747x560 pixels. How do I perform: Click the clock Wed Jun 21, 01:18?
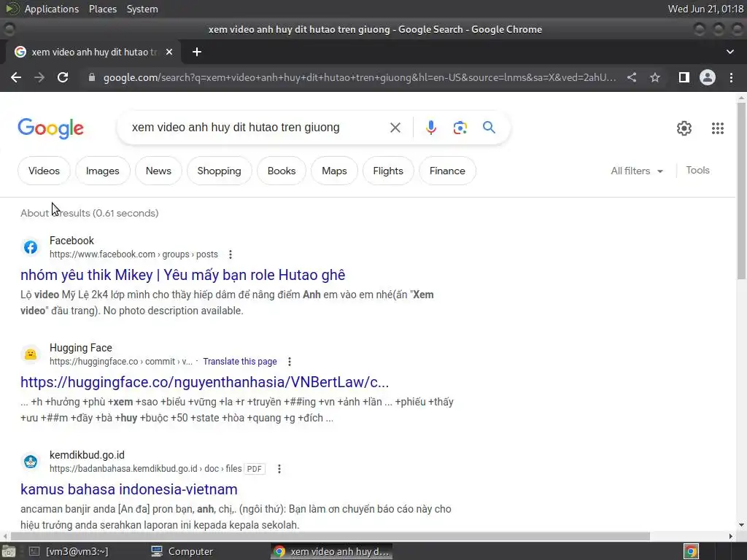tap(705, 9)
